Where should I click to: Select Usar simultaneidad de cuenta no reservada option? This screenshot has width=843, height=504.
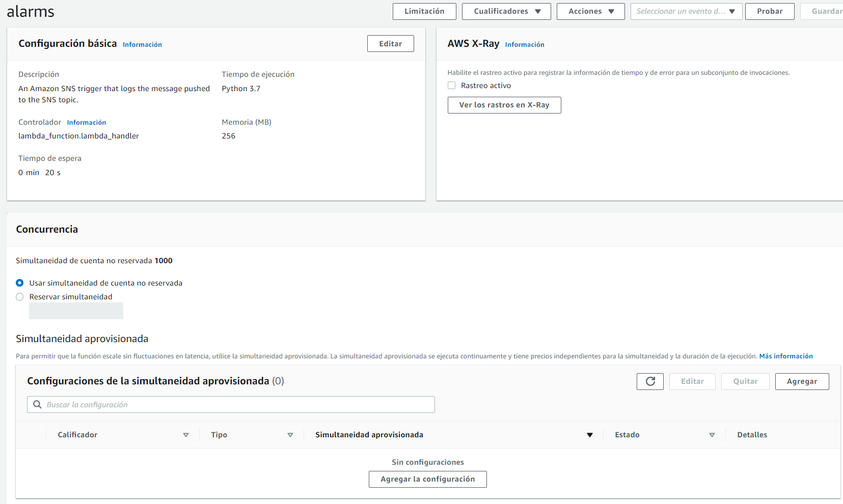coord(19,283)
